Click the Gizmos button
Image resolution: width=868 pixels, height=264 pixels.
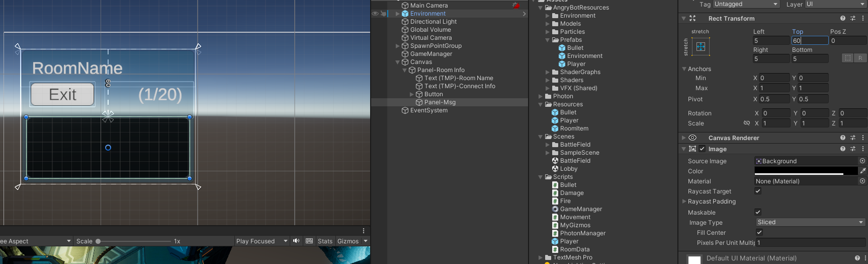(348, 241)
